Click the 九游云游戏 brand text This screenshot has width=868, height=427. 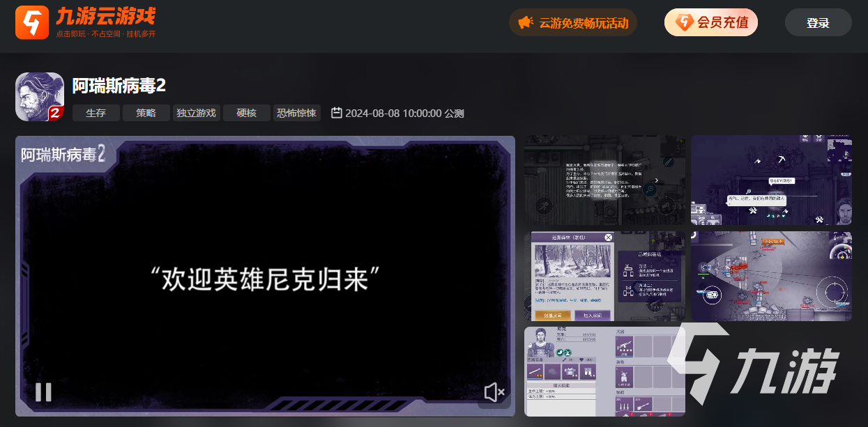coord(105,16)
